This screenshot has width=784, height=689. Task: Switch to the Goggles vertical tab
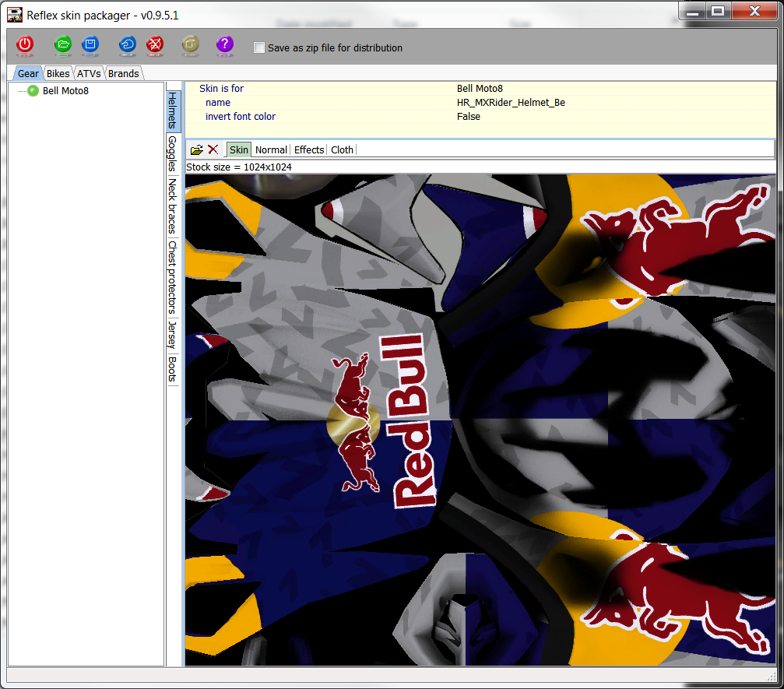172,154
